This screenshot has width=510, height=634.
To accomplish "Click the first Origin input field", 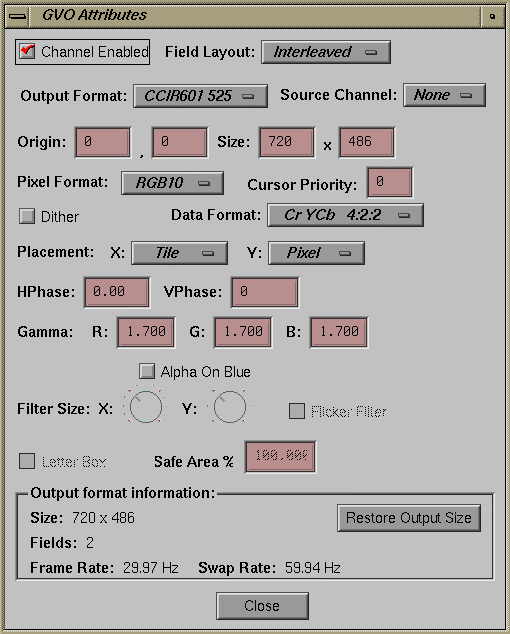I will coord(103,142).
